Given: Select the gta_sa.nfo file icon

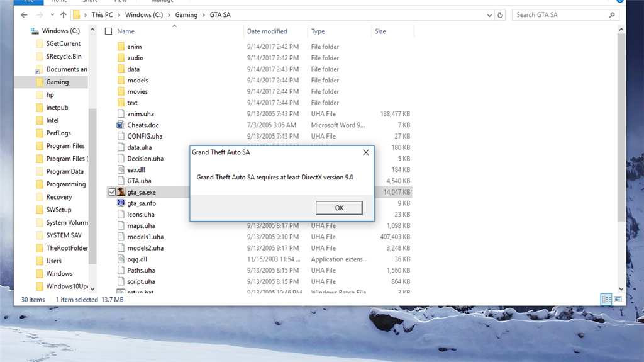Looking at the screenshot, I should (x=121, y=203).
